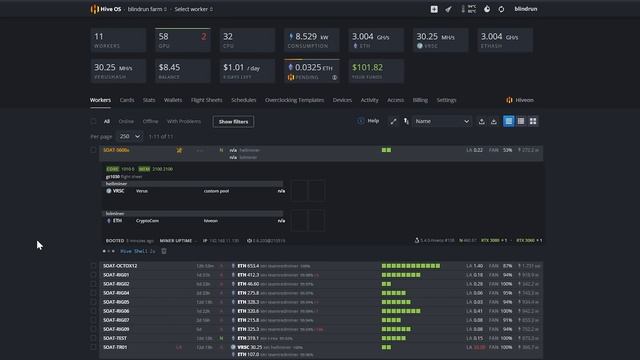Viewport: 640px width, 360px height.
Task: Tick the SOAT-RIG06 worker checkbox
Action: tap(93, 311)
